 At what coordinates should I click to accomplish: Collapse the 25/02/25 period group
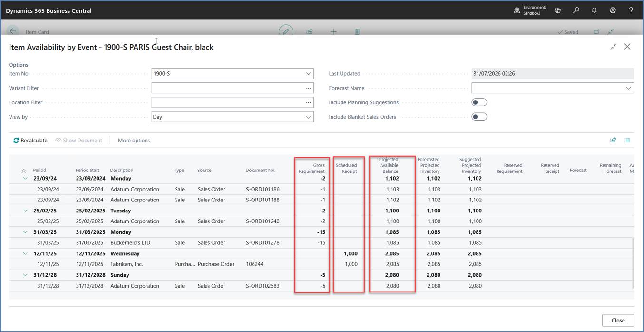[x=25, y=211]
